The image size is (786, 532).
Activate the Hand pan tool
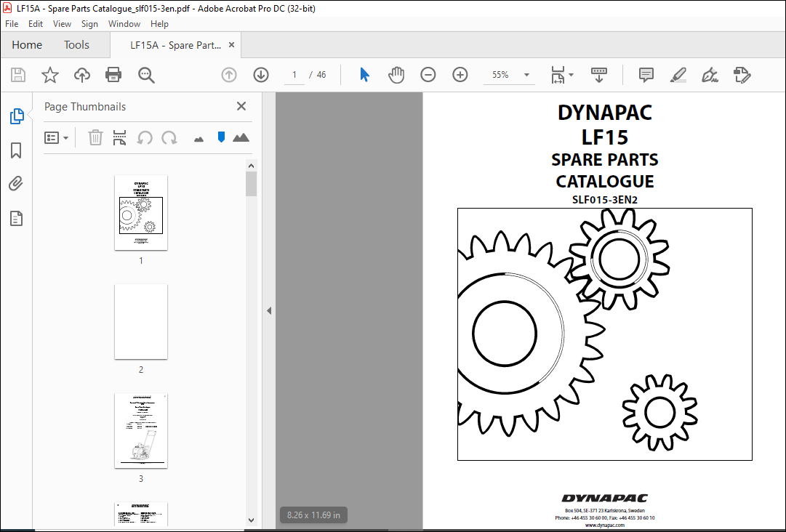(x=396, y=75)
